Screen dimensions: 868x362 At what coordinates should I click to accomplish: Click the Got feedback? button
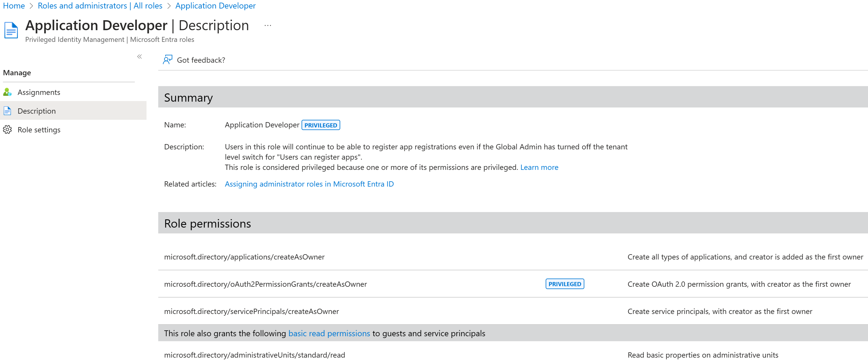click(x=194, y=60)
